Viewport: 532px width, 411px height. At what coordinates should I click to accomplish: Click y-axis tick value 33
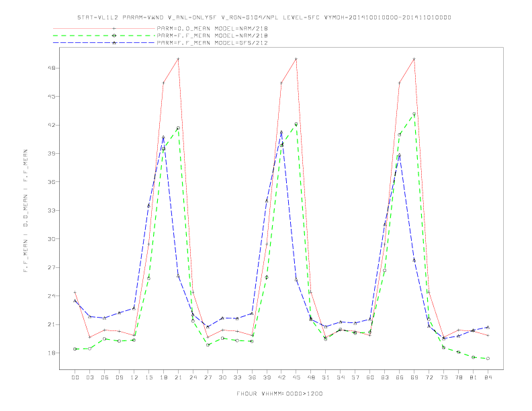click(52, 210)
